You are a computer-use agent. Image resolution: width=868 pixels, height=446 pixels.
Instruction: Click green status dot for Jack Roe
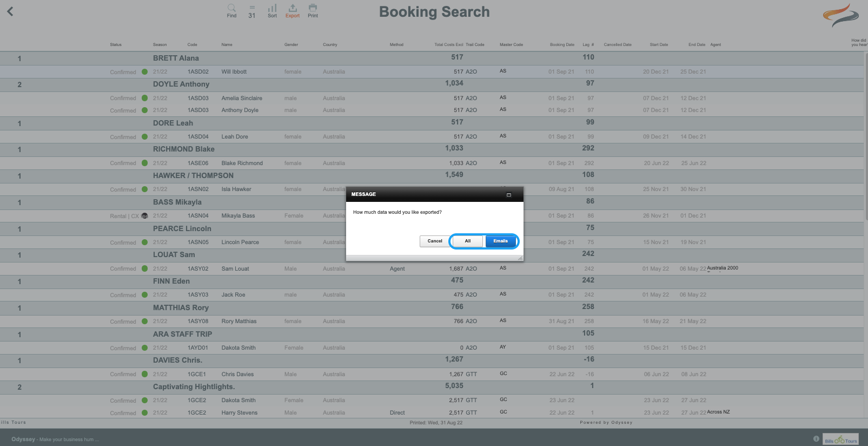tap(144, 295)
